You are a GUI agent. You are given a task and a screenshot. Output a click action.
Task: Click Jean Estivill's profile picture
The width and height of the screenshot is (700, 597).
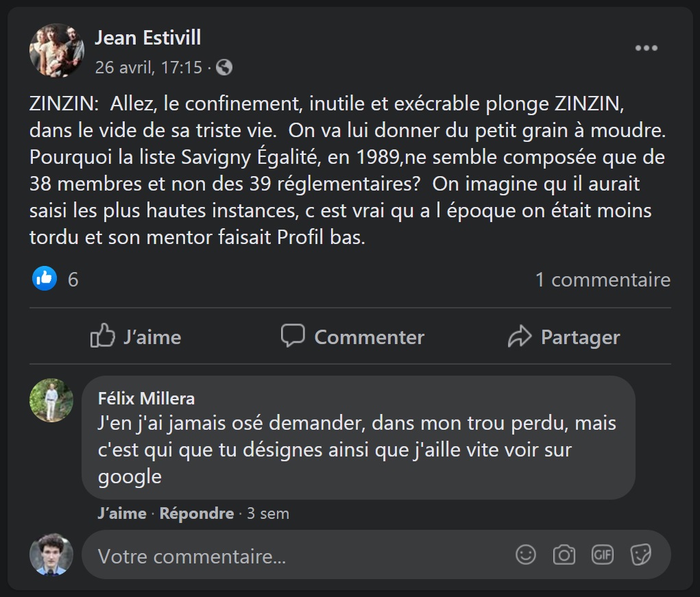click(56, 50)
